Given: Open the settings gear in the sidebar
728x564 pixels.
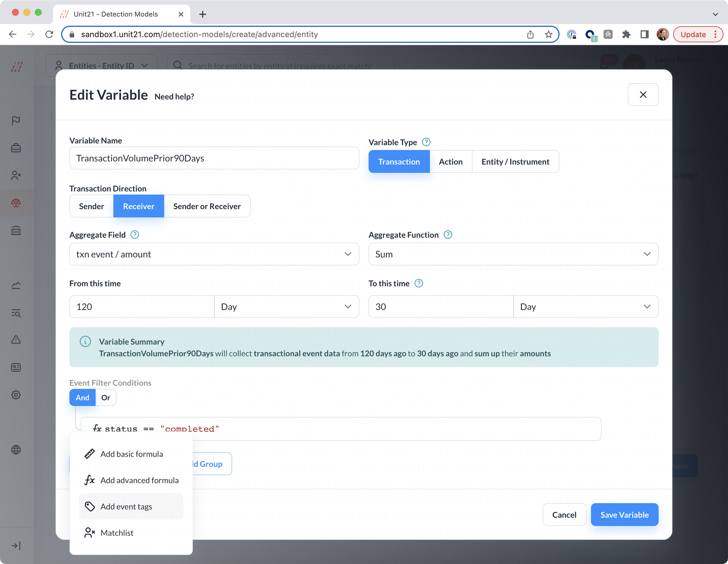Looking at the screenshot, I should coord(16,395).
